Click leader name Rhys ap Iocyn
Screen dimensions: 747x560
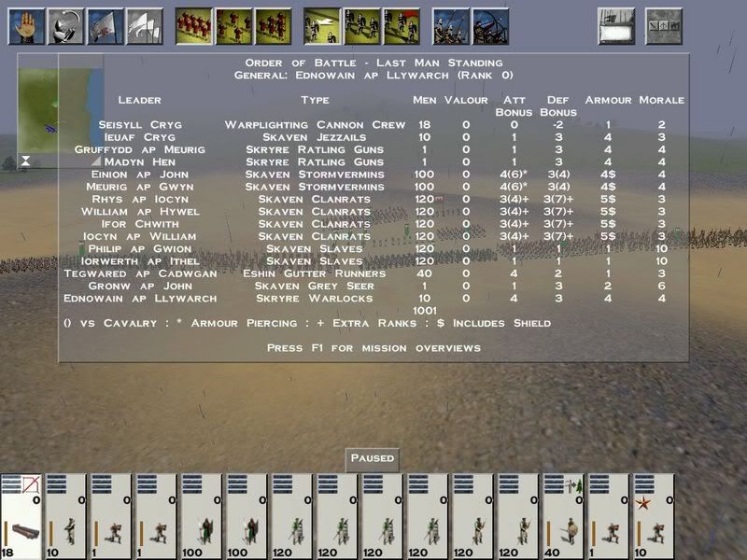pos(139,199)
